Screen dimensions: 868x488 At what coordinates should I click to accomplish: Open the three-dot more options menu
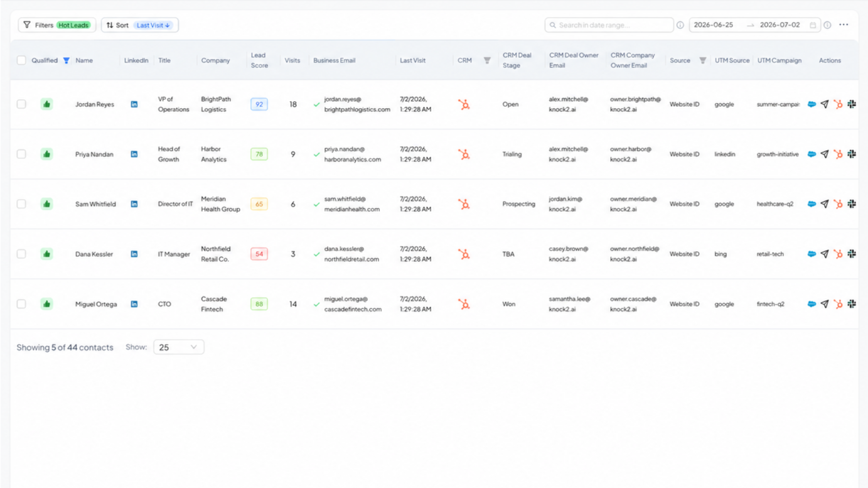[844, 25]
